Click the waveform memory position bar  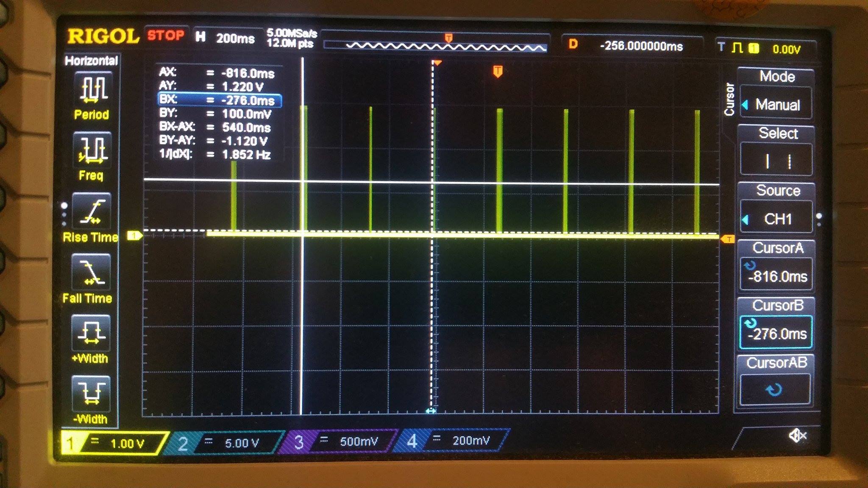(x=435, y=47)
